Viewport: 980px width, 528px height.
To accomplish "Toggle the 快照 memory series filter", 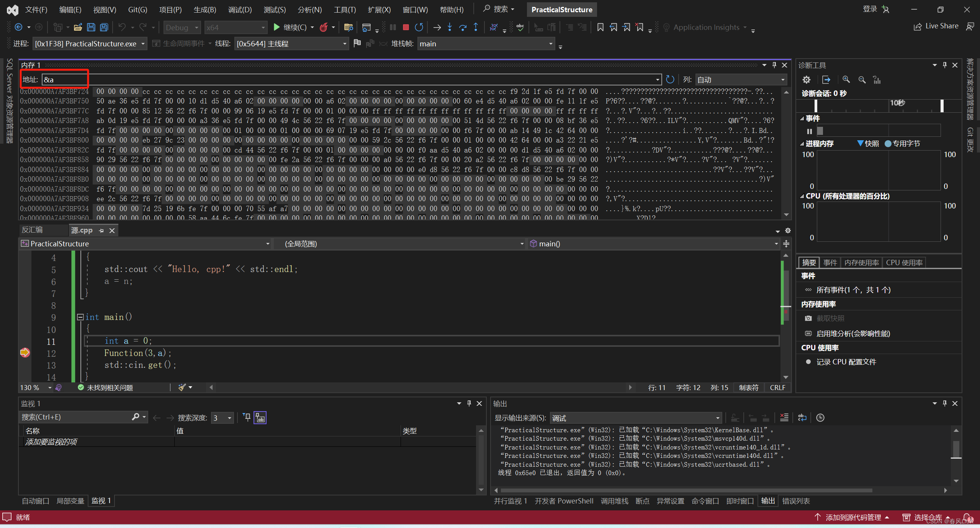I will 868,144.
